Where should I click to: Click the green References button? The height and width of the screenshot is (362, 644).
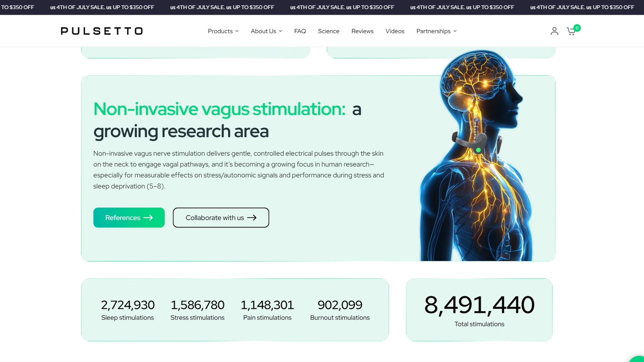point(129,218)
